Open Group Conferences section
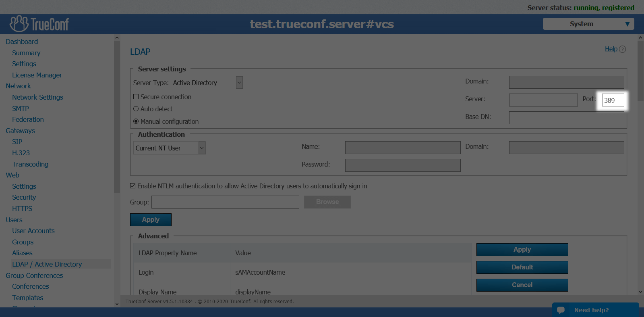 [34, 275]
